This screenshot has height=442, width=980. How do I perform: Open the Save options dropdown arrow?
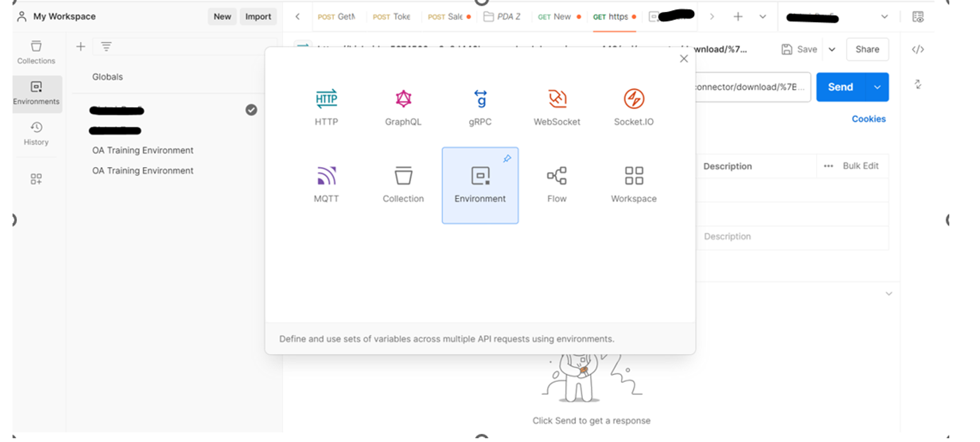pos(832,49)
